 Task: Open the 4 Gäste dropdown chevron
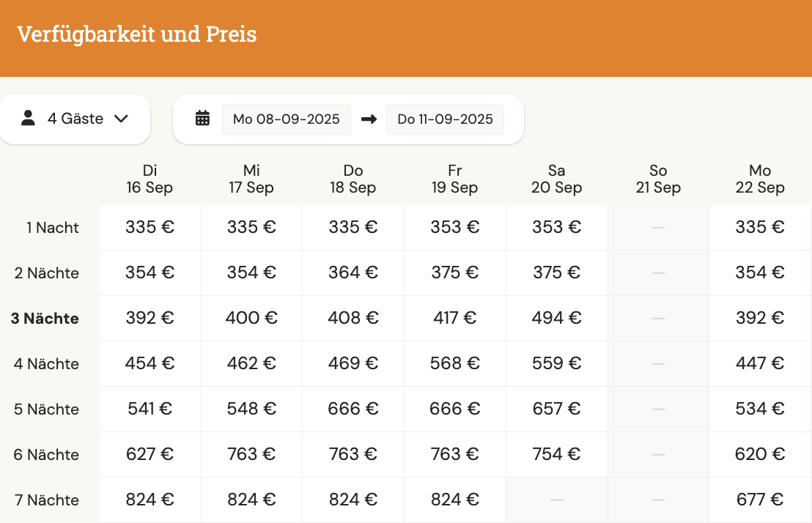tap(121, 119)
